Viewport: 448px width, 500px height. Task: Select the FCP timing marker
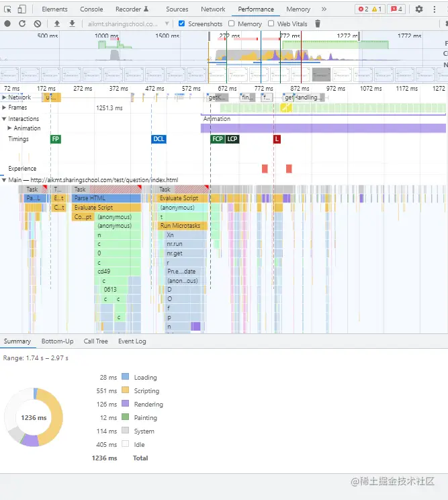pos(218,139)
